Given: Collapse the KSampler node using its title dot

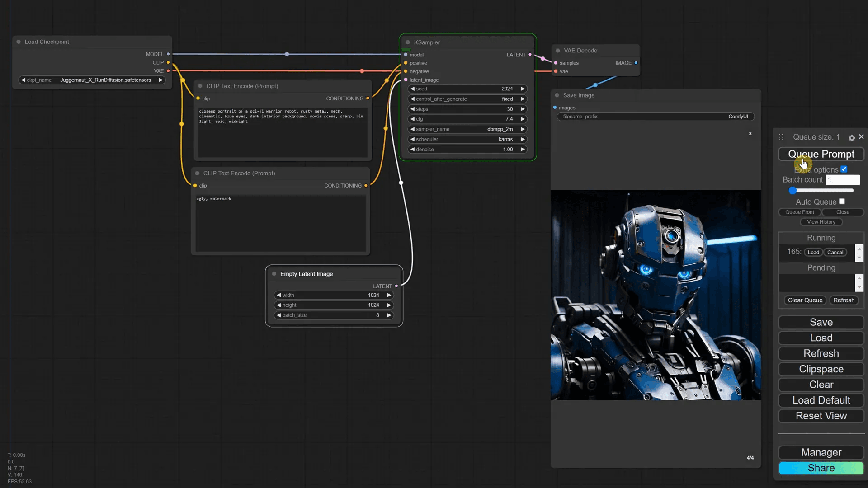Looking at the screenshot, I should point(408,42).
